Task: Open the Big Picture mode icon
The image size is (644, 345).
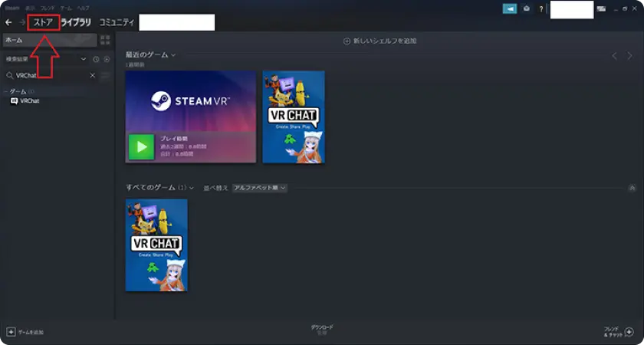Action: click(601, 8)
